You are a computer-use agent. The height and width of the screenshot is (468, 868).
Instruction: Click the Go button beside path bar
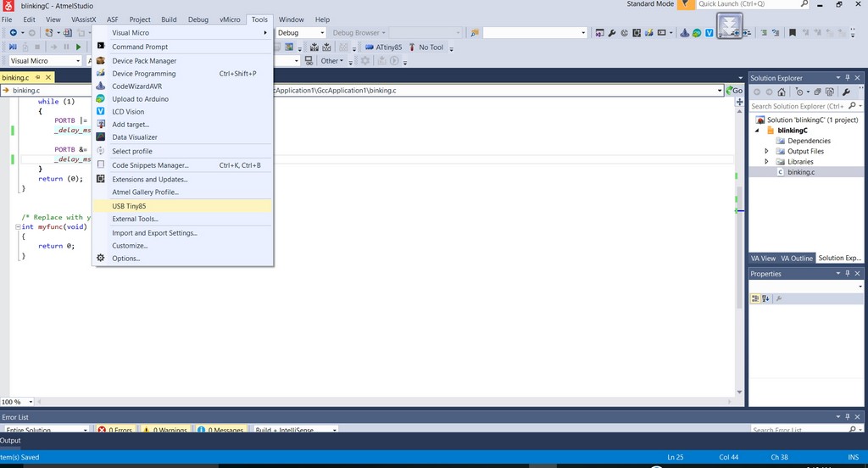pos(735,90)
